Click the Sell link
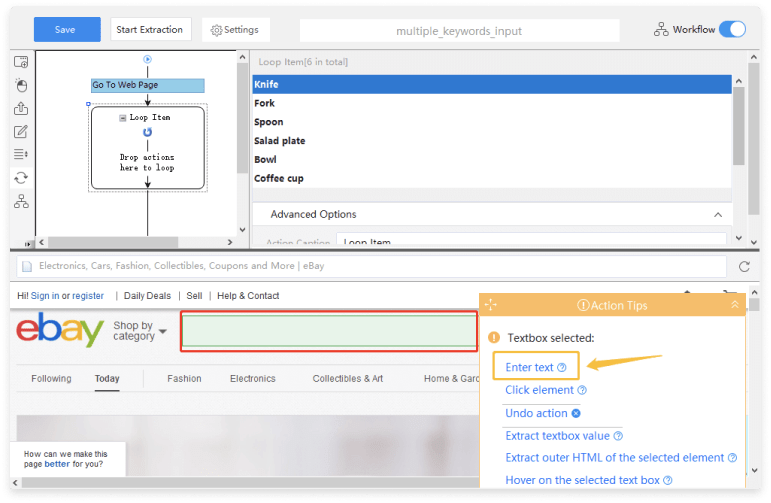 coord(194,296)
